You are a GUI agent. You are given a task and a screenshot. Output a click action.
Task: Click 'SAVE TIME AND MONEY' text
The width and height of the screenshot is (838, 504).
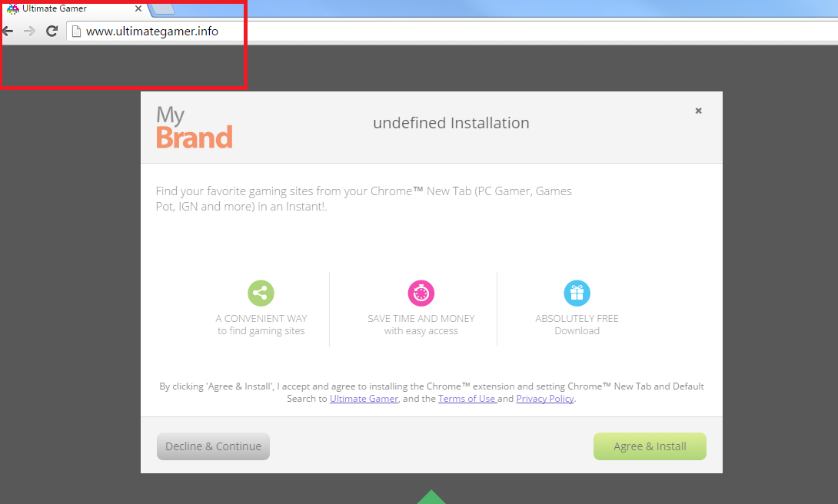[421, 318]
